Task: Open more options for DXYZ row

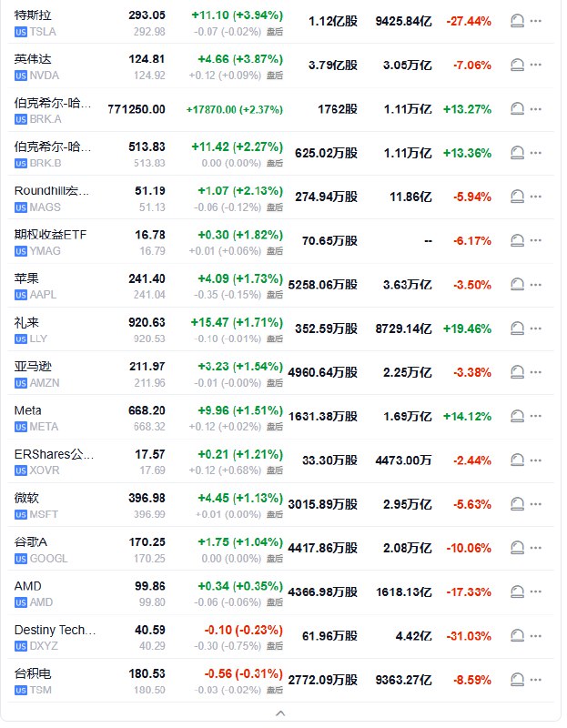Action: point(536,636)
